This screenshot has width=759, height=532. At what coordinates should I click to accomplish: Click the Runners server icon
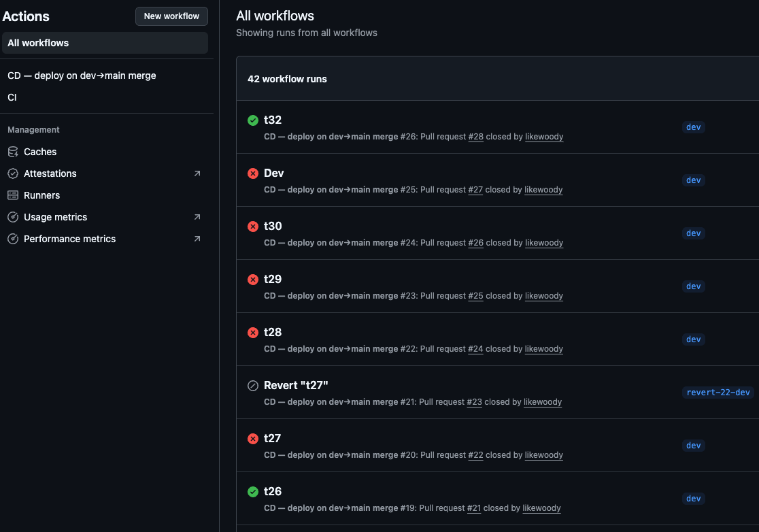[x=13, y=195]
